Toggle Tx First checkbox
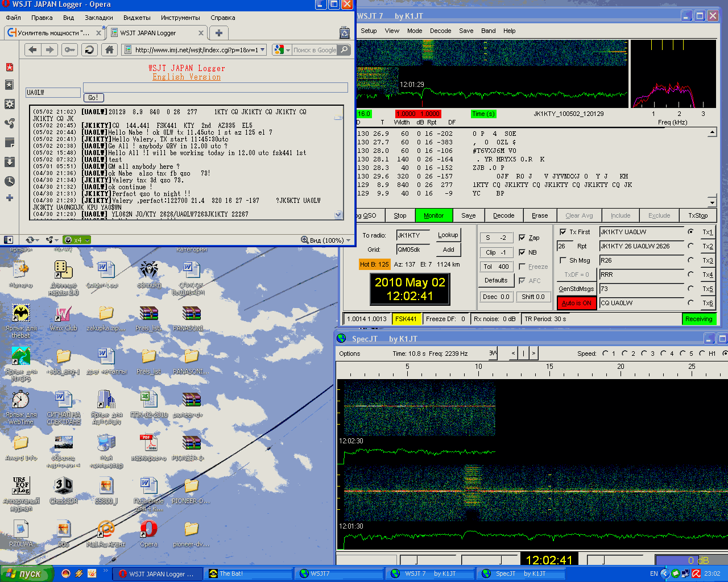This screenshot has height=582, width=728. [563, 232]
